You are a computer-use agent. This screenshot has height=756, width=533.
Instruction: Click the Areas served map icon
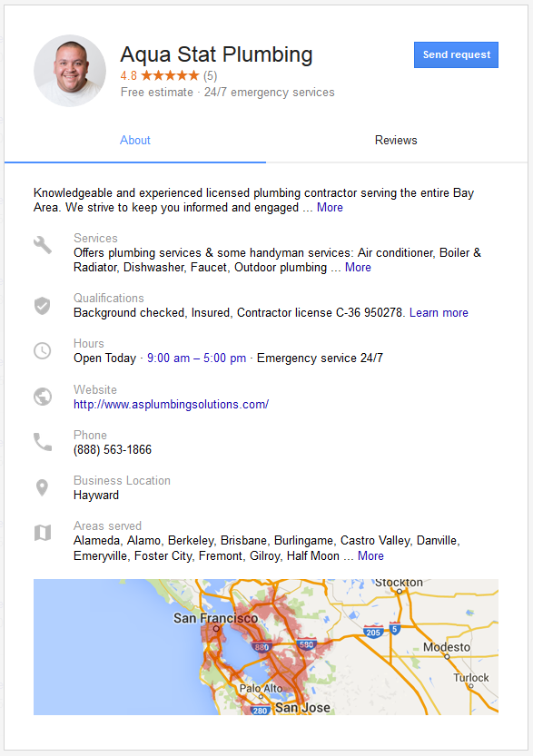[x=43, y=533]
